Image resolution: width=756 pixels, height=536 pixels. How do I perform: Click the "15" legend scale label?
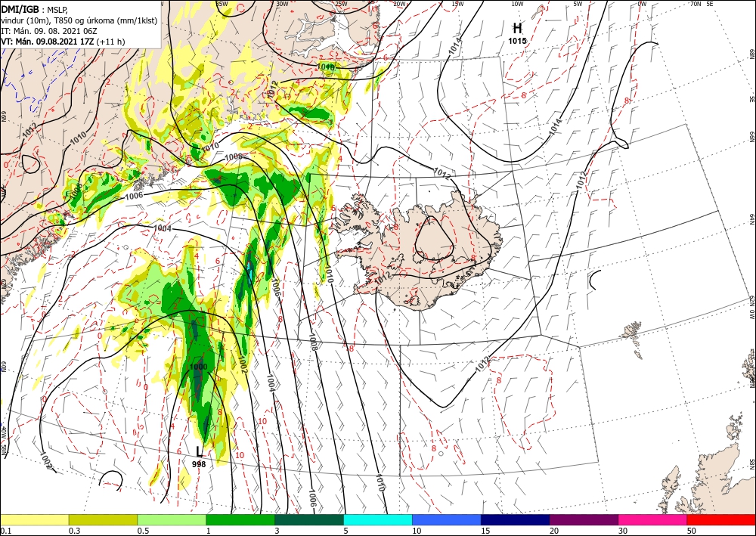coord(485,531)
